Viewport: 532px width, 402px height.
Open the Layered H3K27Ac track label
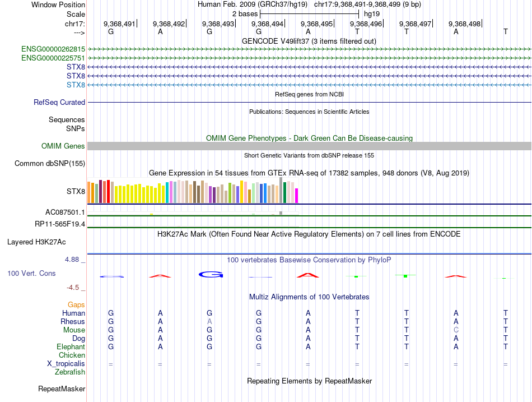pyautogui.click(x=36, y=242)
